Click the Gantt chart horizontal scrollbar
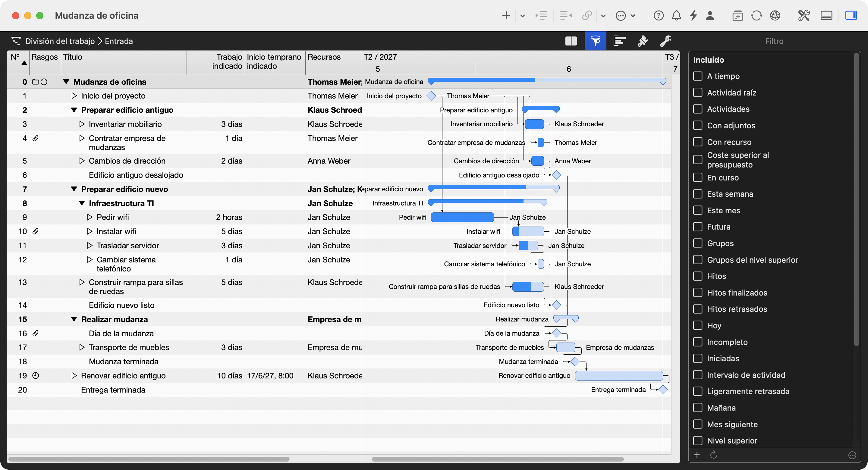Screen dimensions: 868x470 (x=497, y=459)
